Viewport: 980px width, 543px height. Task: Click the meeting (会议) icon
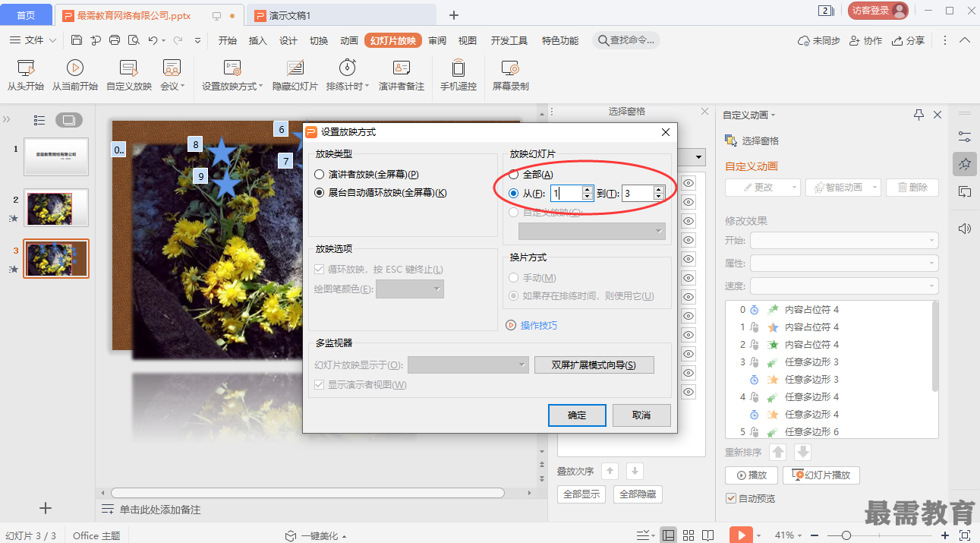click(x=172, y=68)
